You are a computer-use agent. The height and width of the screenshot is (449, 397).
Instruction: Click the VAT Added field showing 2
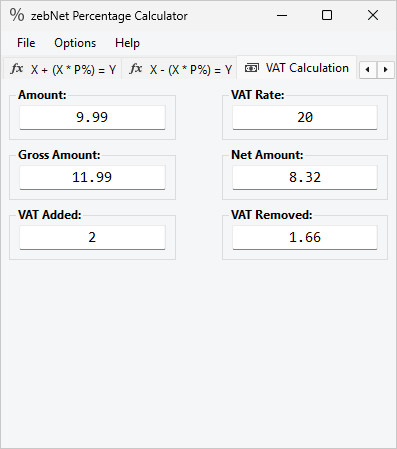[x=92, y=237]
